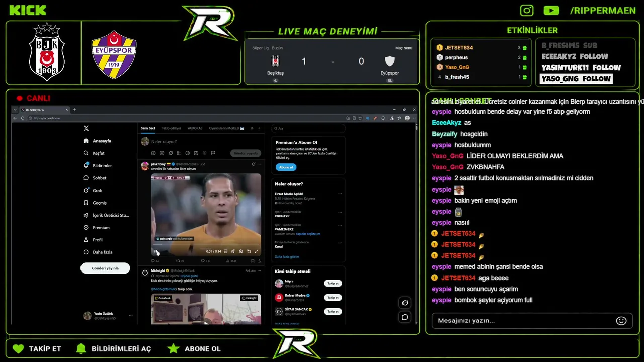
Task: Click the Gönderi yayınla sidebar button
Action: click(x=105, y=268)
